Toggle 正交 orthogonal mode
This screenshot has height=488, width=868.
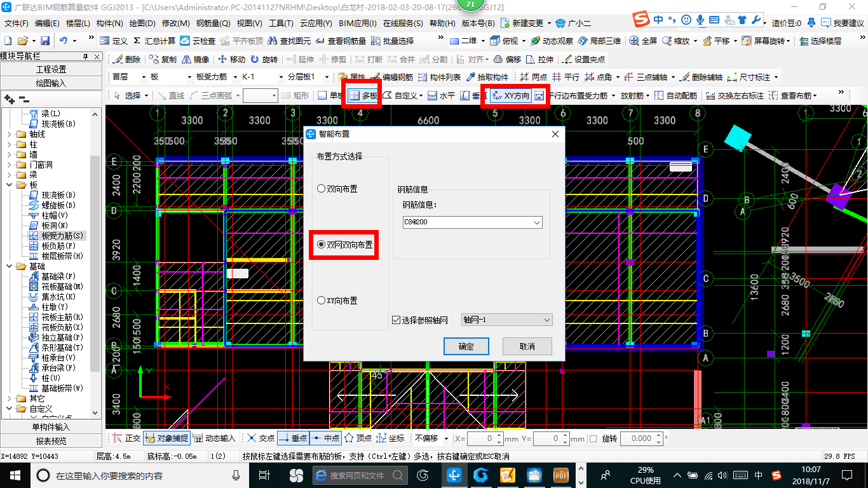[x=126, y=438]
